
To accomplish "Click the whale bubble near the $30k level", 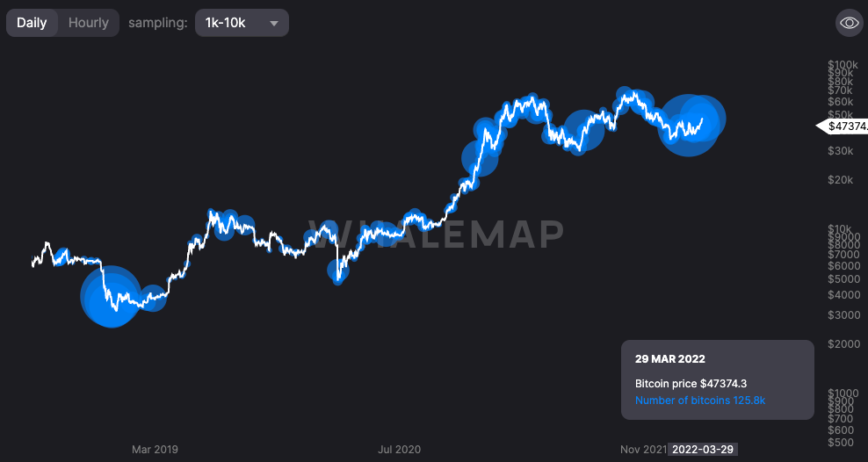I will (x=480, y=158).
